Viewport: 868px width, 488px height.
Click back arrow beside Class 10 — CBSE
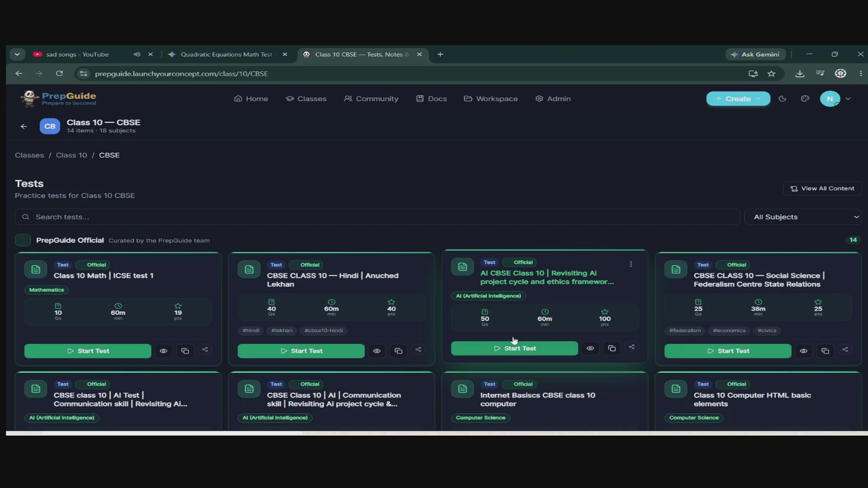coord(24,127)
